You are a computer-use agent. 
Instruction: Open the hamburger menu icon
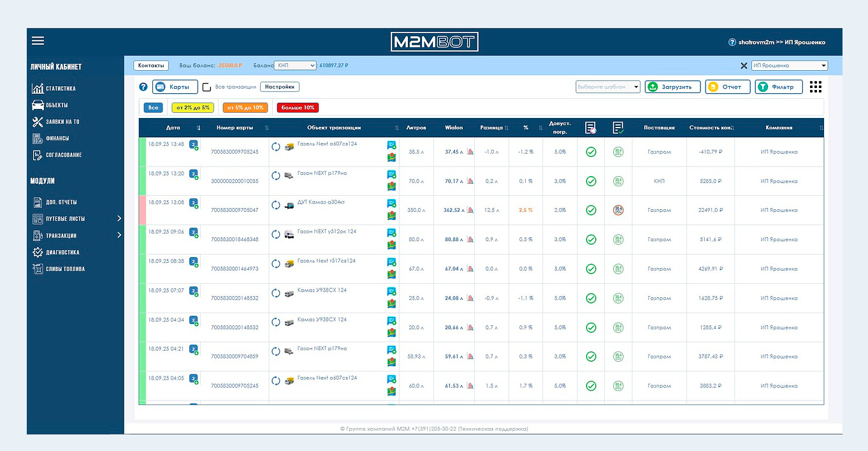(x=38, y=41)
